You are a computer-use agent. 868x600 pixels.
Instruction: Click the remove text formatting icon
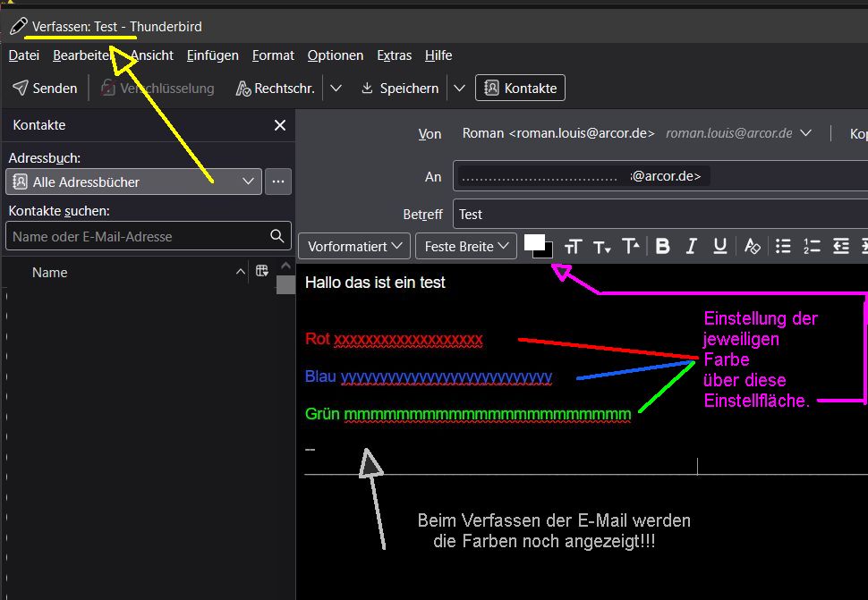tap(752, 247)
